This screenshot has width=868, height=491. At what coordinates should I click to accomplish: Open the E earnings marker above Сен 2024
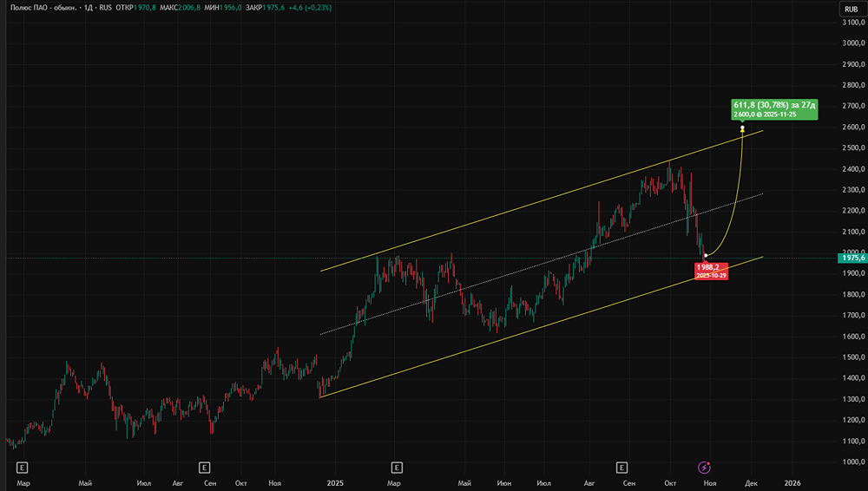pyautogui.click(x=204, y=468)
